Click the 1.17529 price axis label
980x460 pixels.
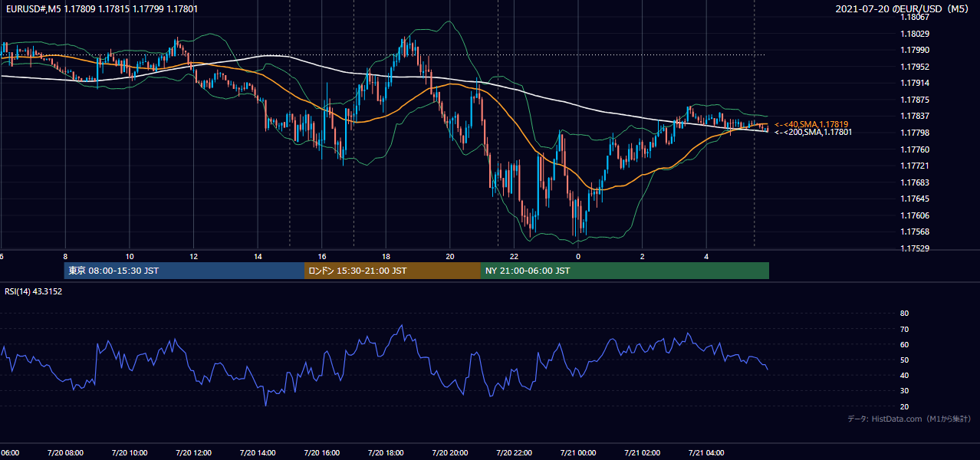pos(914,248)
